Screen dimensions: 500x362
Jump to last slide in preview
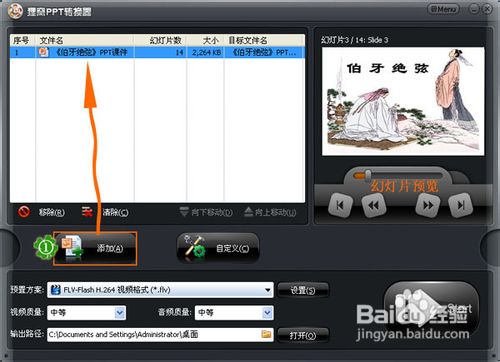tap(461, 205)
